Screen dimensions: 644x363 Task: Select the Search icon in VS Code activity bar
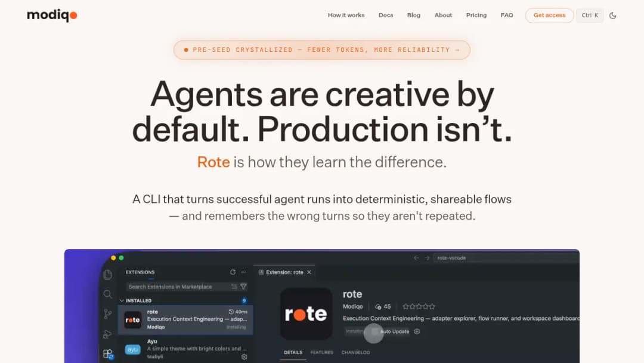pyautogui.click(x=107, y=294)
